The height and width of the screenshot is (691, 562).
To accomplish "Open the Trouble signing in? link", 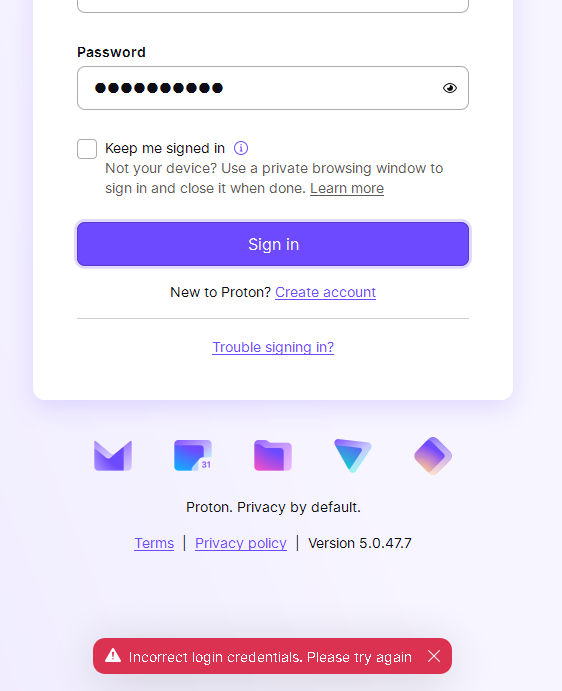I will [273, 347].
